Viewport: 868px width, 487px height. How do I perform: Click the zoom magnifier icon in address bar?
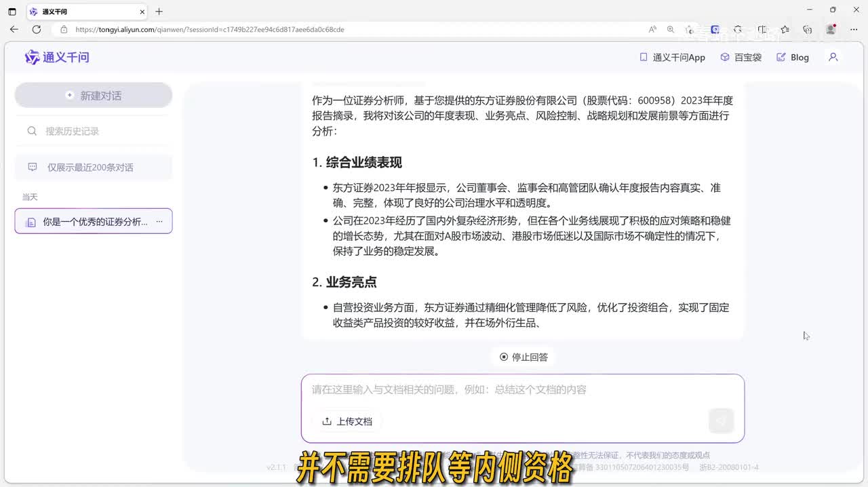pyautogui.click(x=671, y=30)
